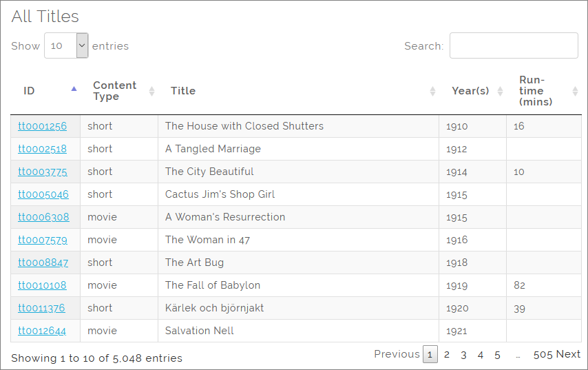The height and width of the screenshot is (370, 588).
Task: Click the Search input field
Action: point(513,45)
